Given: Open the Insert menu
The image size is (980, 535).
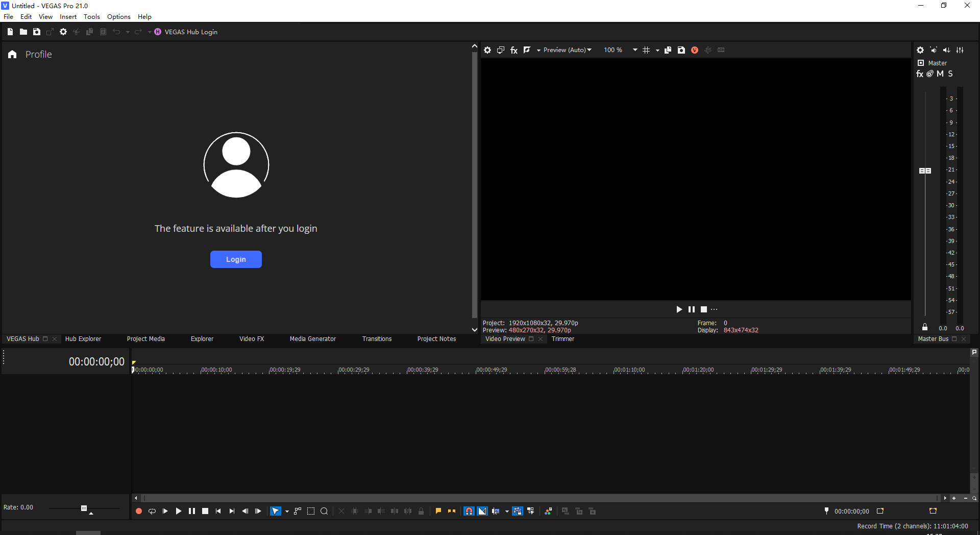Looking at the screenshot, I should [68, 17].
